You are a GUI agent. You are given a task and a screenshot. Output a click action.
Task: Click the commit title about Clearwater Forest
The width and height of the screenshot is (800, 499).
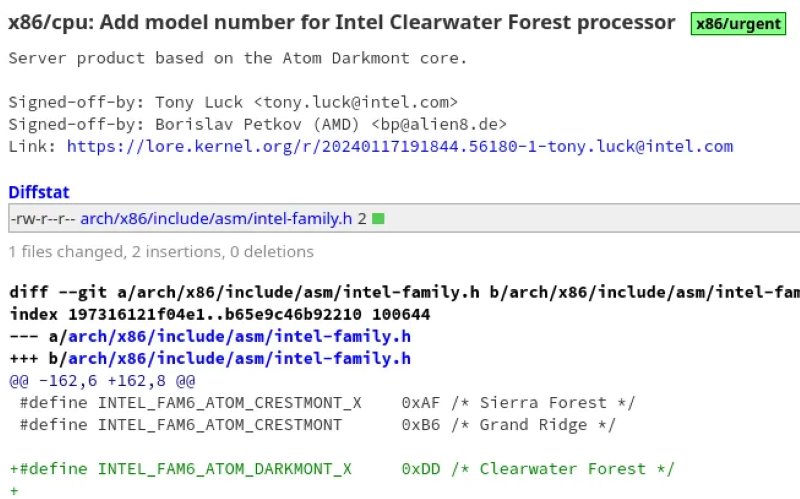[342, 23]
